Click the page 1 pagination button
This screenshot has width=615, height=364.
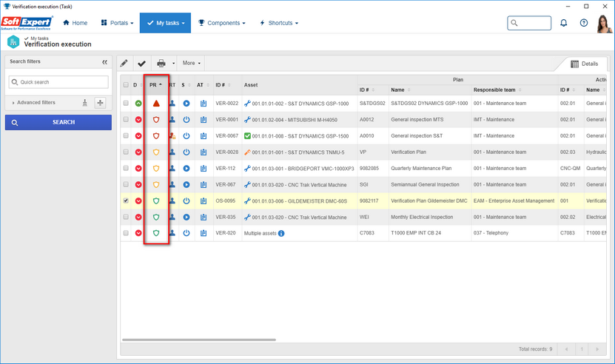(x=582, y=349)
